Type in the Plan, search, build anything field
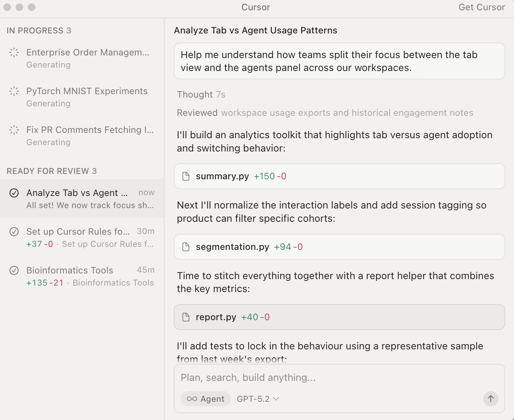This screenshot has height=420, width=514. coord(339,377)
